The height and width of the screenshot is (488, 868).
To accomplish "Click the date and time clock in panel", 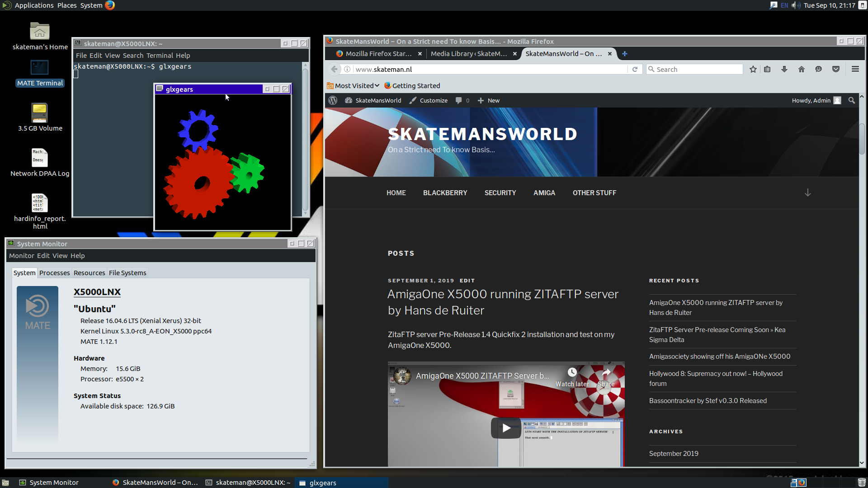I will pyautogui.click(x=830, y=5).
